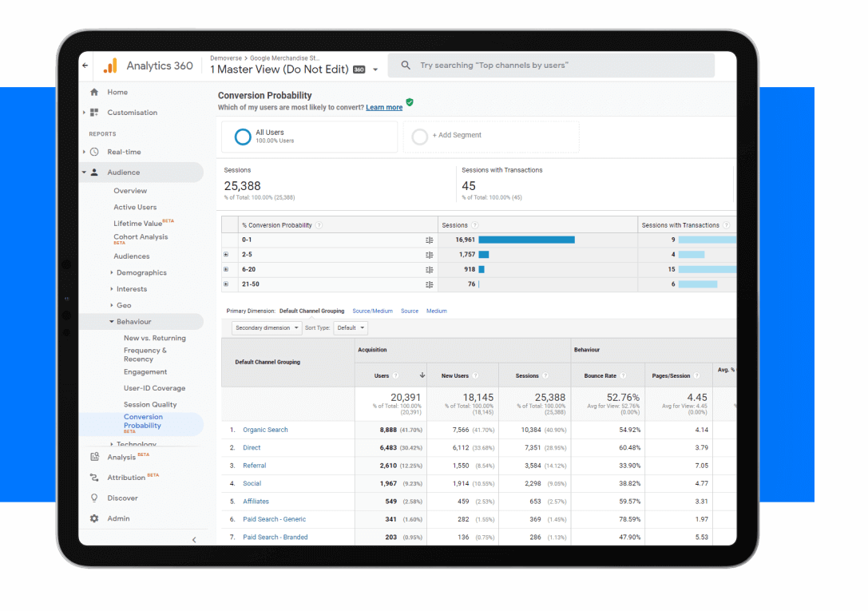Image resolution: width=868 pixels, height=611 pixels.
Task: Open the Organic Search channel report
Action: tap(265, 429)
